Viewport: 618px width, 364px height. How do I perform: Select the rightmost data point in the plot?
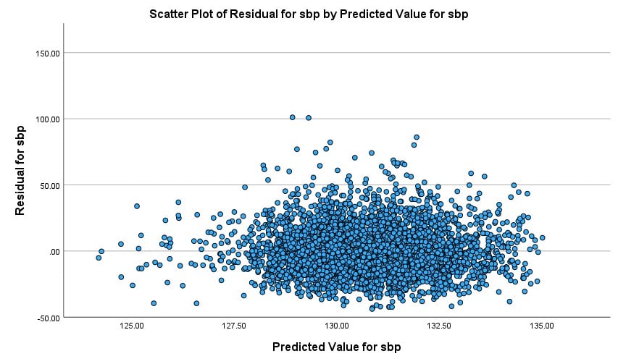tap(542, 237)
